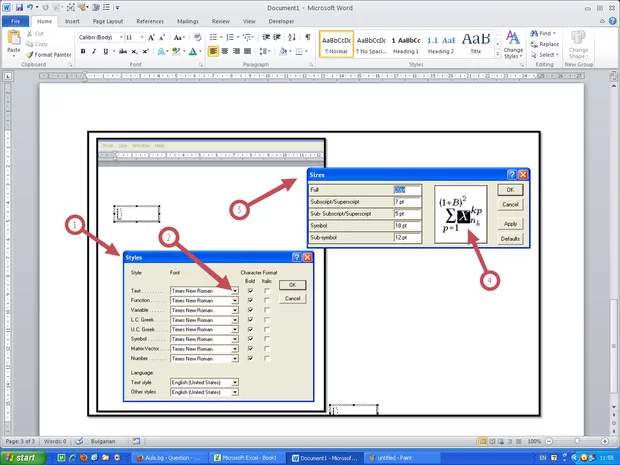Open Change Styles in the ribbon

513,44
